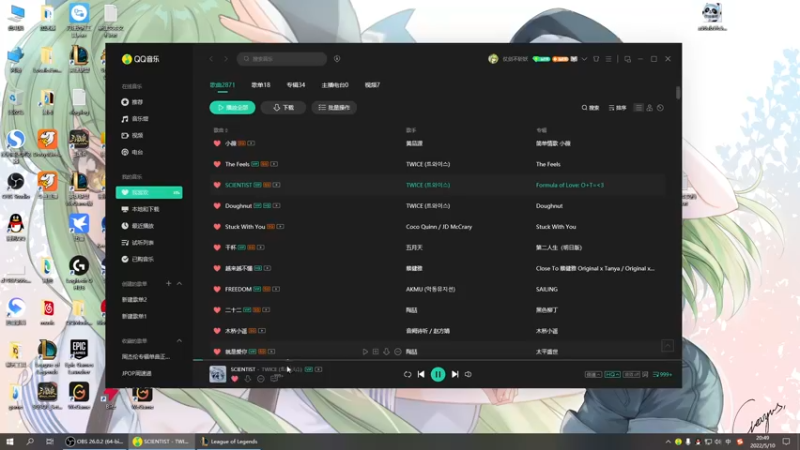Open the skin (shirt) icon in title bar

pyautogui.click(x=596, y=59)
